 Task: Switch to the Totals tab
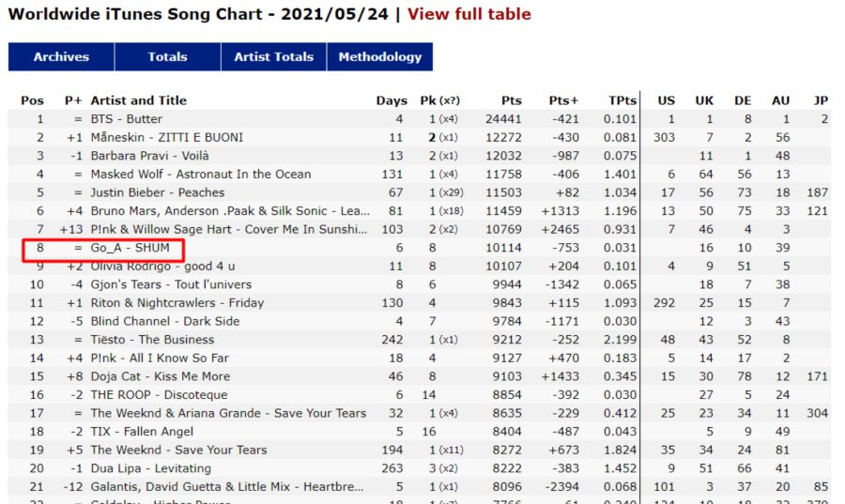(167, 56)
